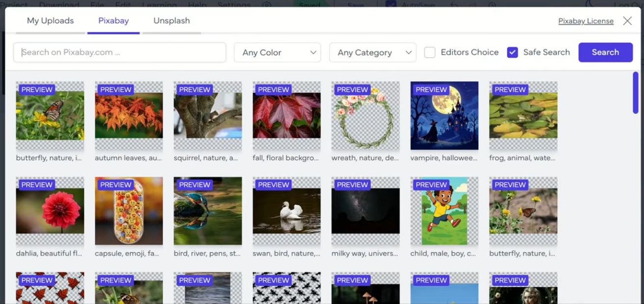Screen dimensions: 644x304
Task: Click the 'bird, river, pens, st...' caption
Action: (207, 253)
